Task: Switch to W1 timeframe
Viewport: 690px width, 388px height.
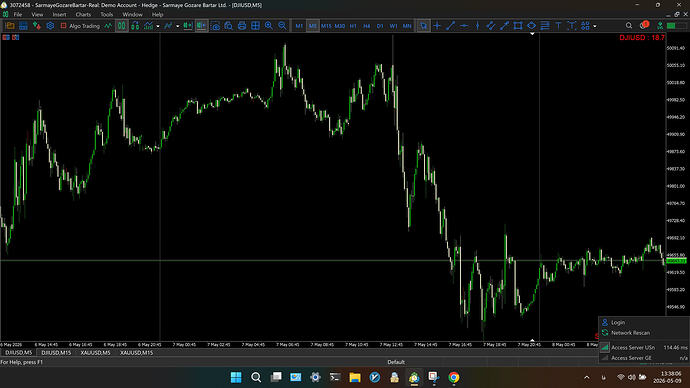Action: click(x=393, y=26)
